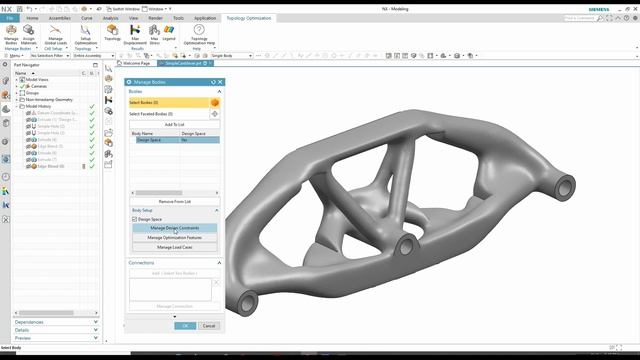Click the Undo arrow icon
Screen dimensions: 640x360
click(29, 9)
